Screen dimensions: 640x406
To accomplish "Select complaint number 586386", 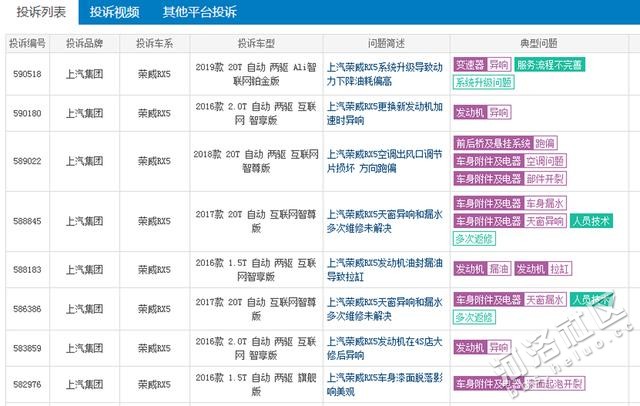I will pyautogui.click(x=27, y=309).
